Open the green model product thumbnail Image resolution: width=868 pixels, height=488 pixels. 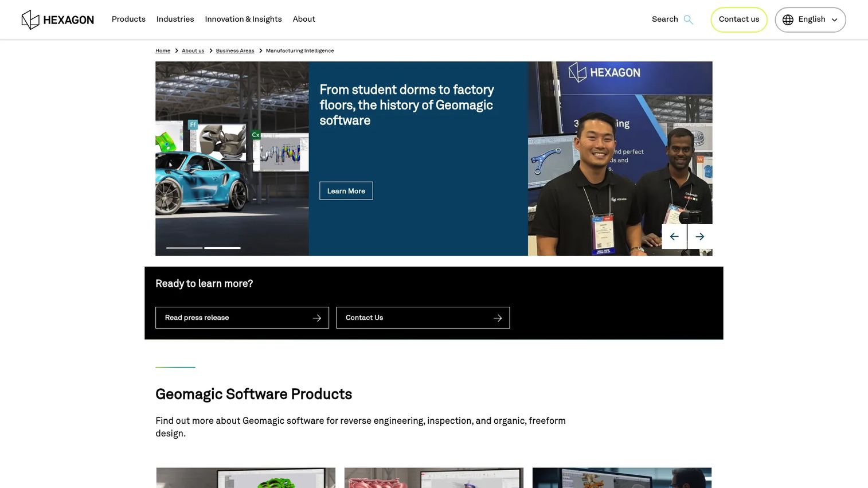[246, 478]
